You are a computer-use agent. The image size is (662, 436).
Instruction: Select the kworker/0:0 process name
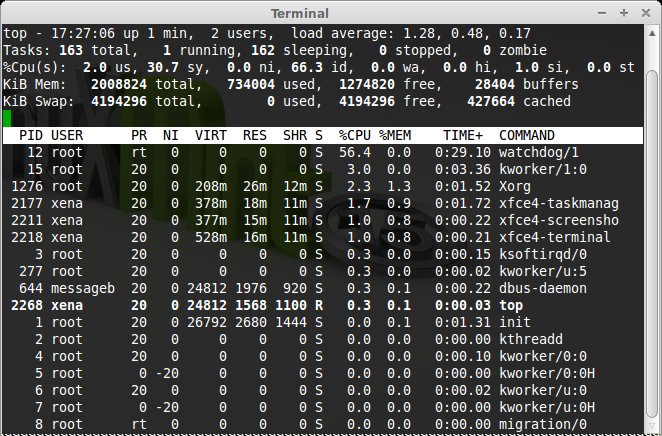click(x=543, y=356)
